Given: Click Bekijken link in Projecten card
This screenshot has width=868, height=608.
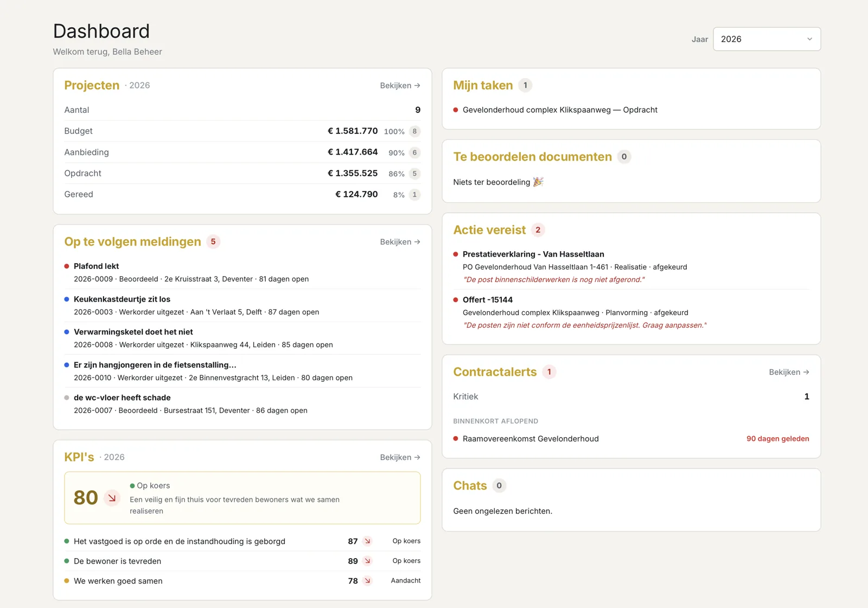Looking at the screenshot, I should [400, 86].
